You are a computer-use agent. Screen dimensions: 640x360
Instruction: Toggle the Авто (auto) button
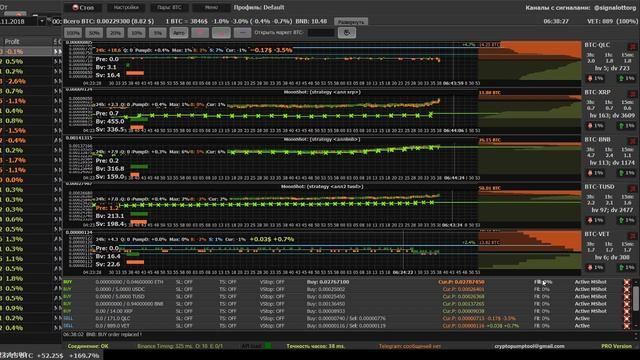pos(179,33)
